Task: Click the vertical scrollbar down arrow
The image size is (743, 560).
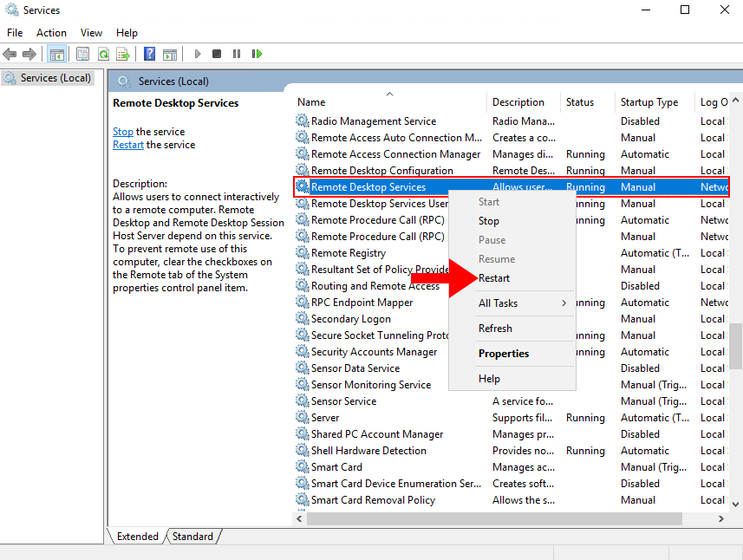Action: coord(735,505)
